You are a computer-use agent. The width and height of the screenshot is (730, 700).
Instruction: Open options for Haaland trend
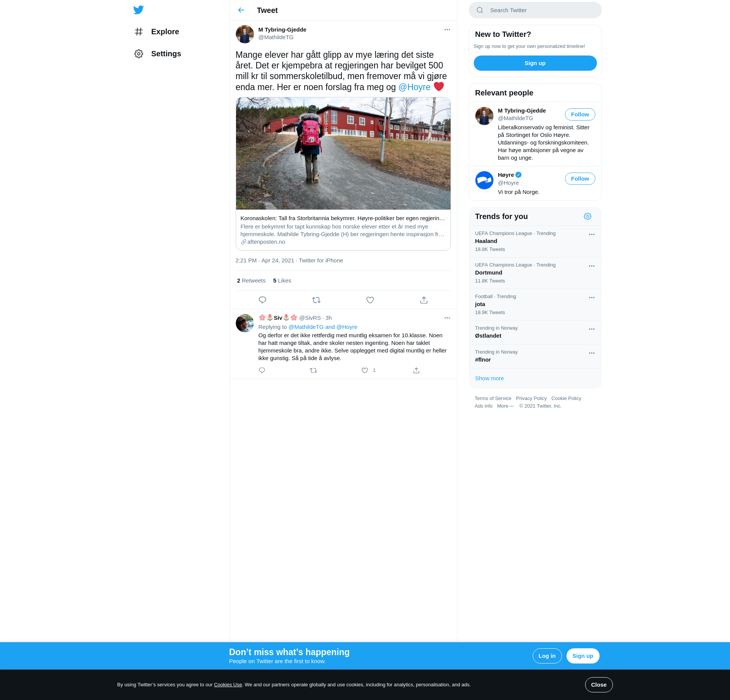pos(592,235)
